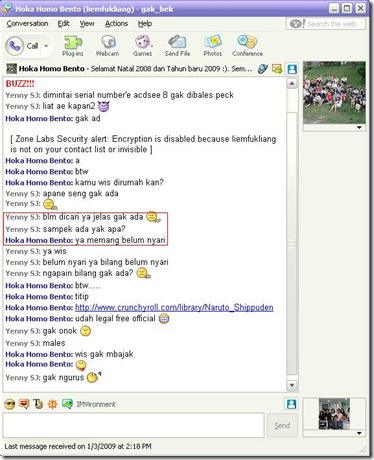This screenshot has width=374, height=460.
Task: Click message 'kamu wis dirumah kan?'
Action: click(x=119, y=182)
